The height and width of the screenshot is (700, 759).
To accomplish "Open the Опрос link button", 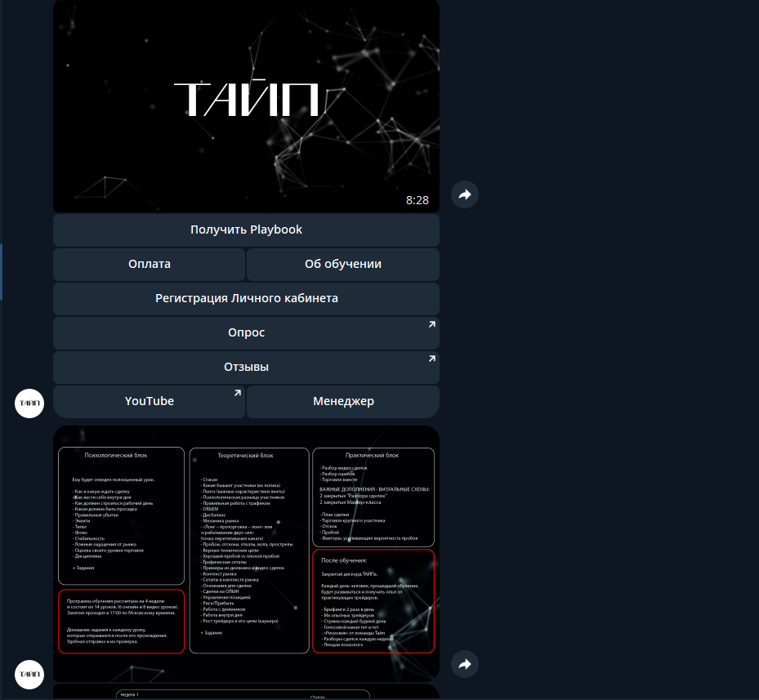I will (x=246, y=333).
